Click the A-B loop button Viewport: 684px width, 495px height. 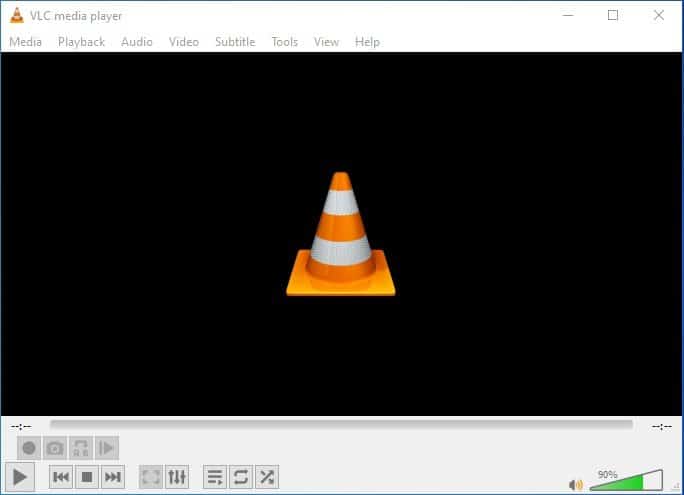pyautogui.click(x=81, y=448)
